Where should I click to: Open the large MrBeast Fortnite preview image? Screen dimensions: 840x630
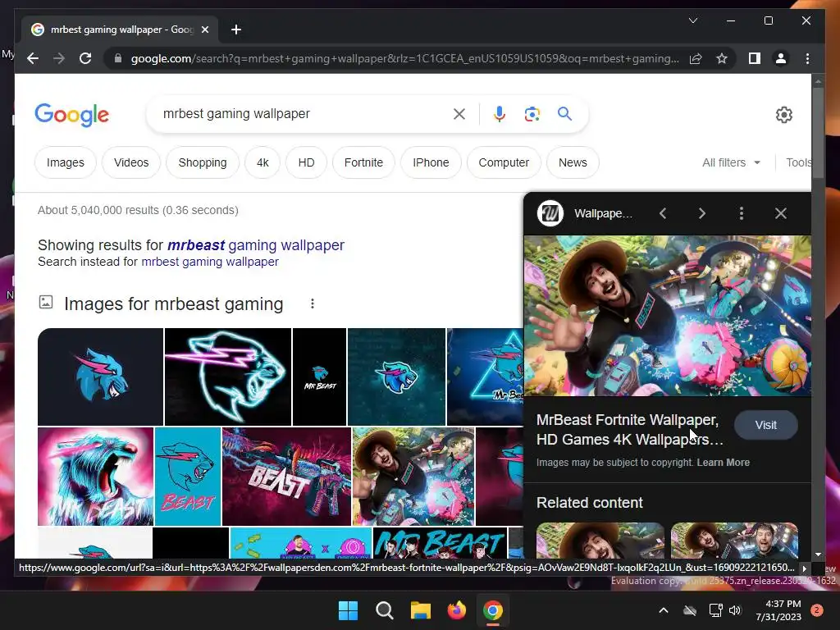pyautogui.click(x=668, y=316)
